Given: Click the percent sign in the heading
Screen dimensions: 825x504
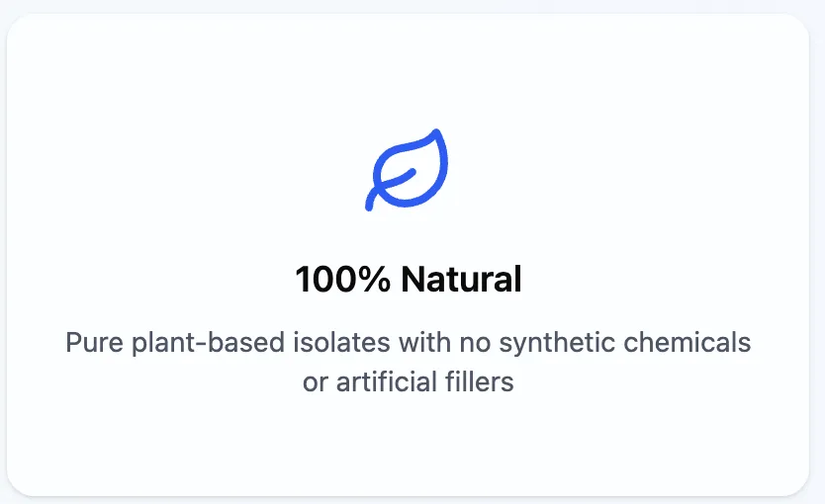Looking at the screenshot, I should coord(376,279).
